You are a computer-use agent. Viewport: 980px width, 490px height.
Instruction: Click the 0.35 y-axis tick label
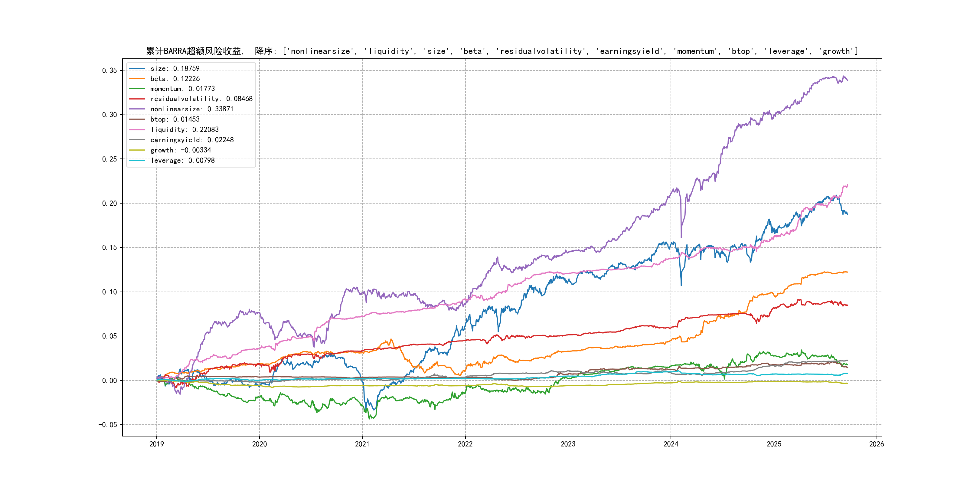(109, 70)
